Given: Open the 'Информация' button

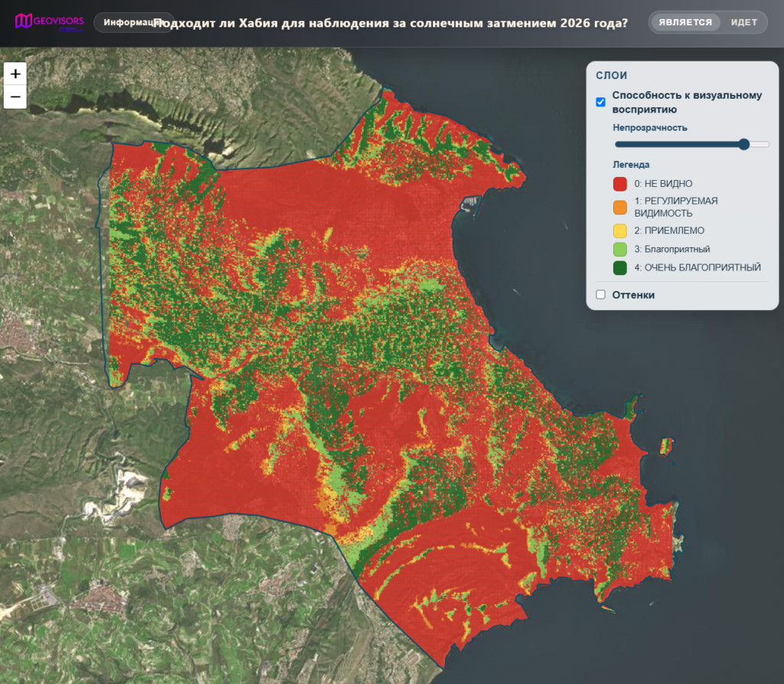Looking at the screenshot, I should (133, 22).
